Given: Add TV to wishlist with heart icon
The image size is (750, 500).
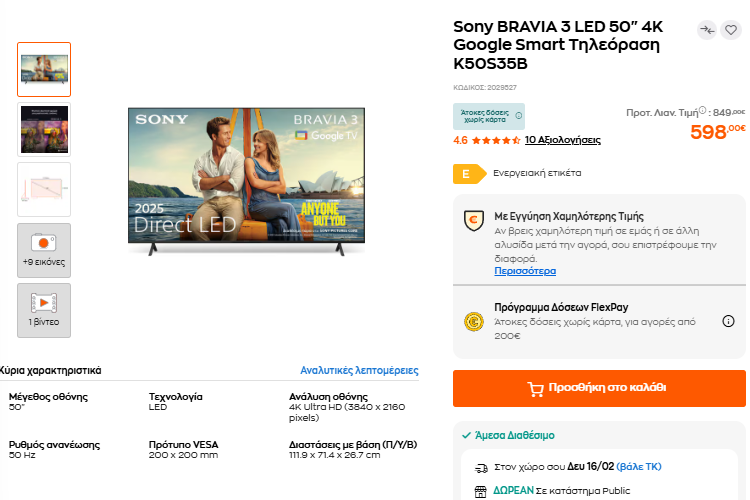Looking at the screenshot, I should [731, 30].
